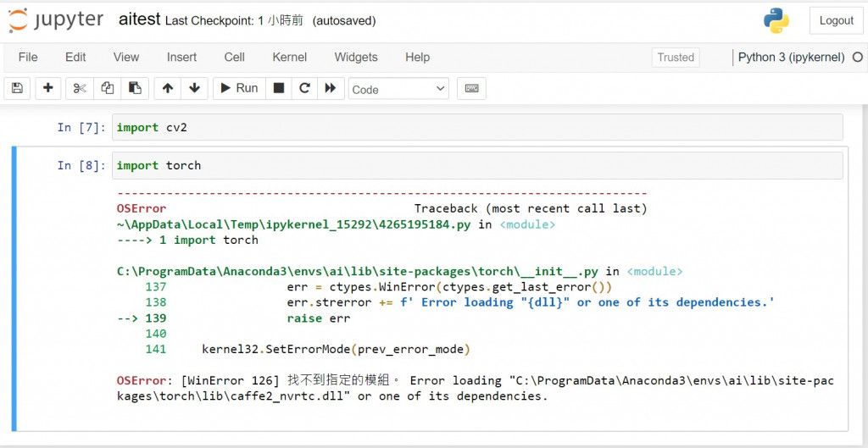This screenshot has width=868, height=448.
Task: Open the View menu
Action: [126, 57]
